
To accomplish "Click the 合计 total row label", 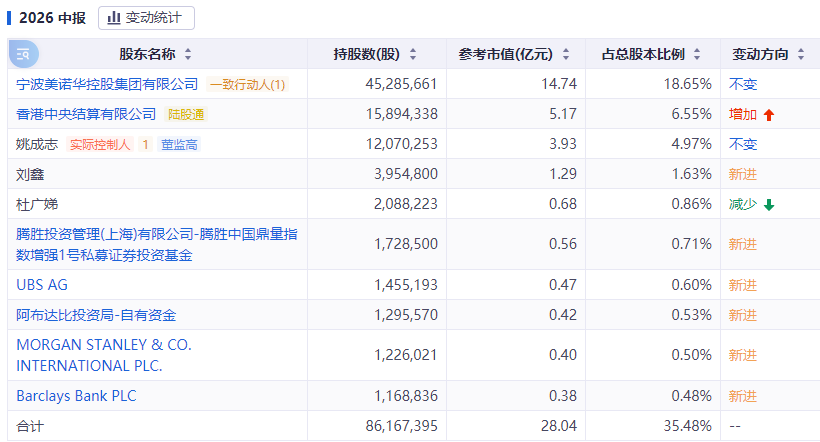I will click(30, 426).
